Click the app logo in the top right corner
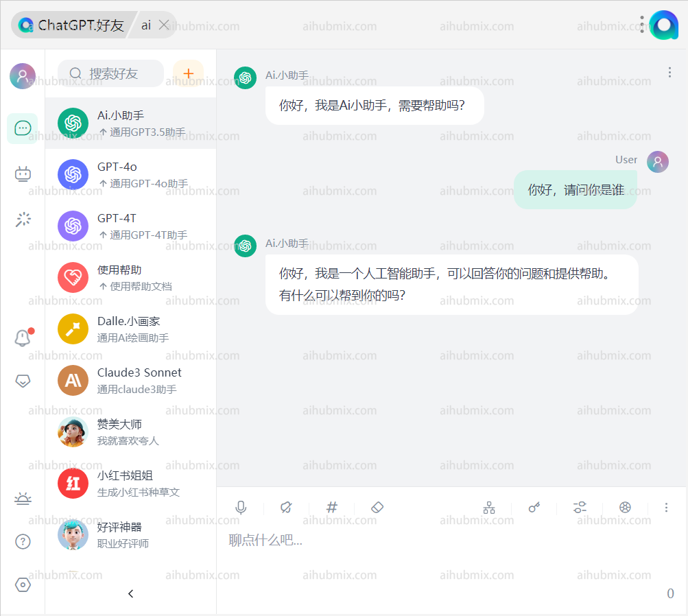The height and width of the screenshot is (616, 688). 664,25
